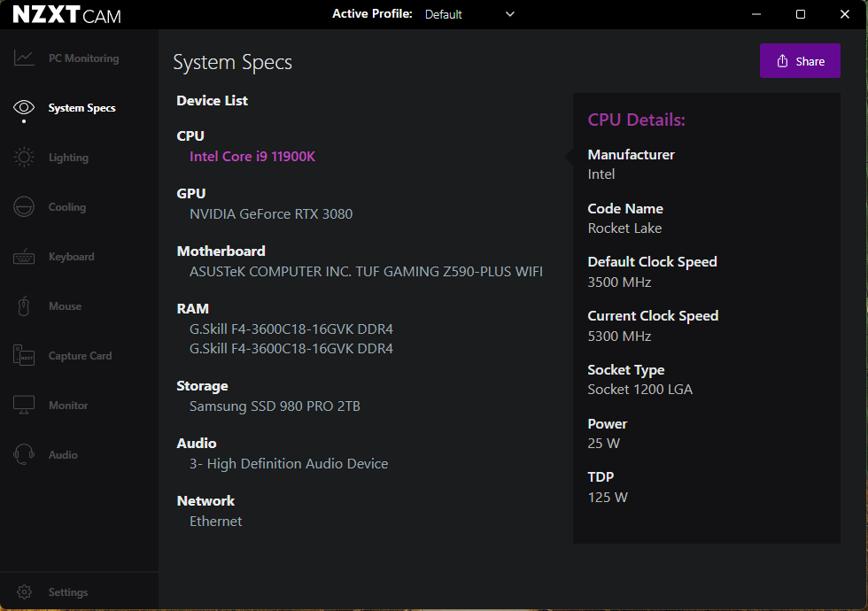Select Keyboard in the sidebar
This screenshot has height=611, width=868.
point(72,256)
